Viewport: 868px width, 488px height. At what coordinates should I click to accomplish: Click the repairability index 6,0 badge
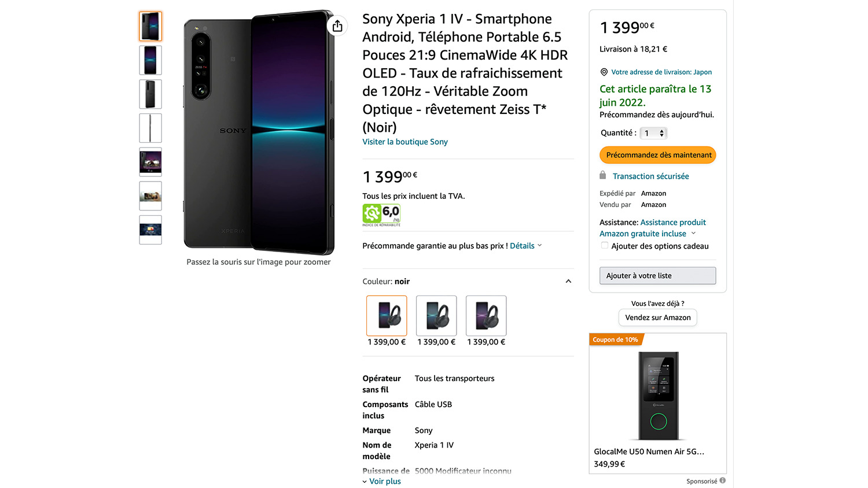(381, 215)
